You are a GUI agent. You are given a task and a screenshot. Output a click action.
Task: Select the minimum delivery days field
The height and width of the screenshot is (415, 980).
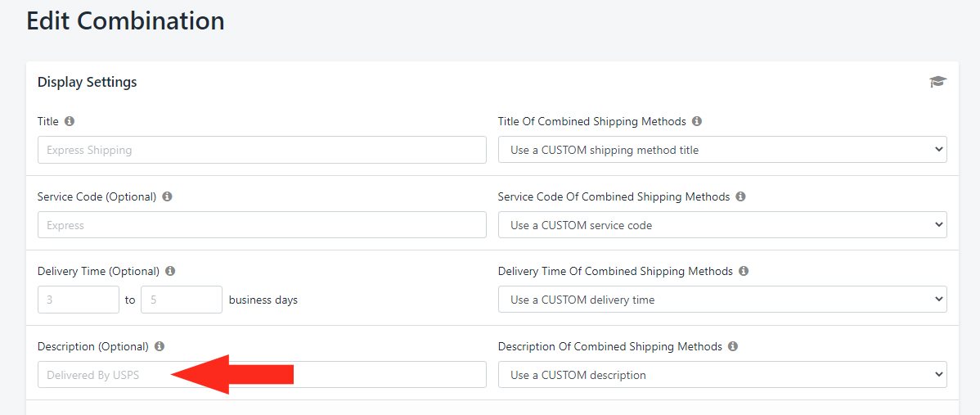pos(79,300)
